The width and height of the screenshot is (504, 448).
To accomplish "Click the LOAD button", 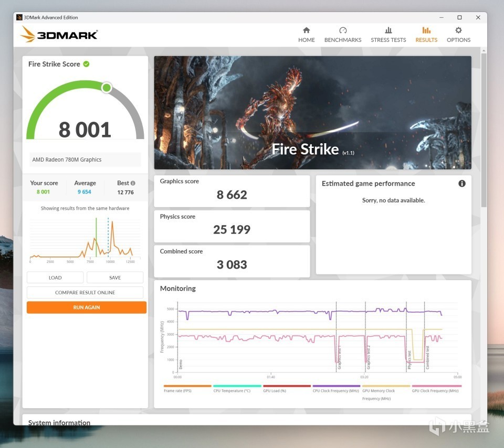I will click(x=55, y=278).
